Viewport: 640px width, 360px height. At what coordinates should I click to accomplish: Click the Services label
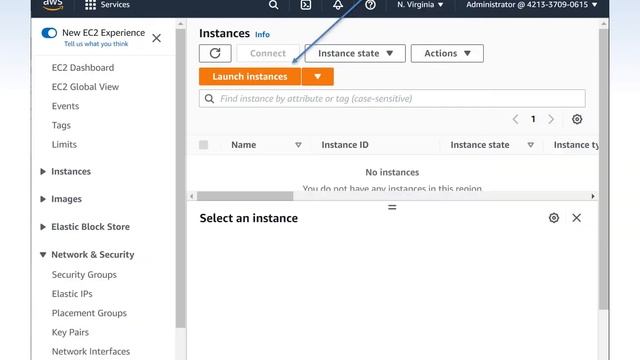pos(115,5)
